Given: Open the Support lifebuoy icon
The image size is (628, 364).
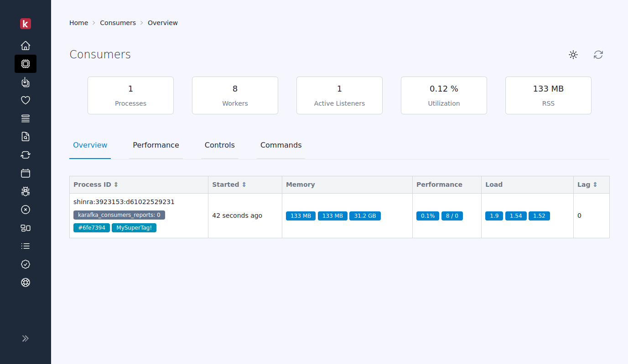Looking at the screenshot, I should [x=26, y=282].
